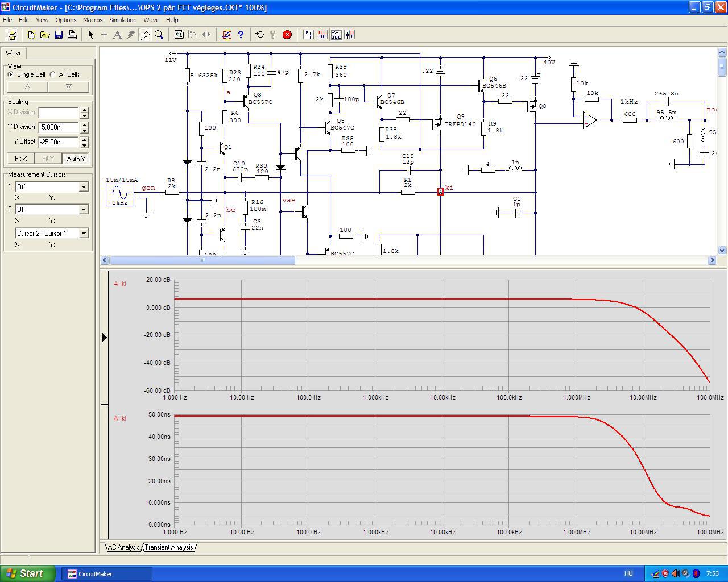The width and height of the screenshot is (728, 582).
Task: Click the waveforms window toolbar icon
Action: pos(336,35)
